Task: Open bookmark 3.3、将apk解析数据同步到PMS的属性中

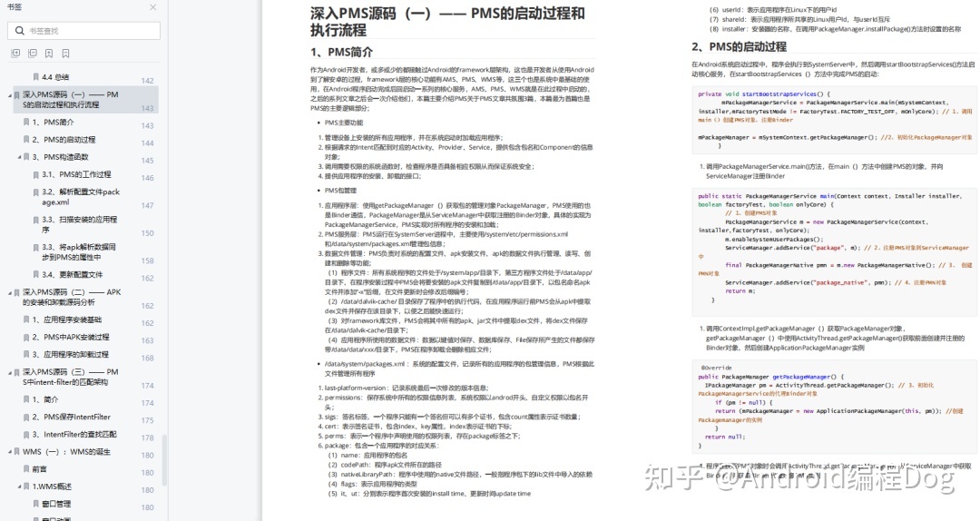Action: coord(79,252)
